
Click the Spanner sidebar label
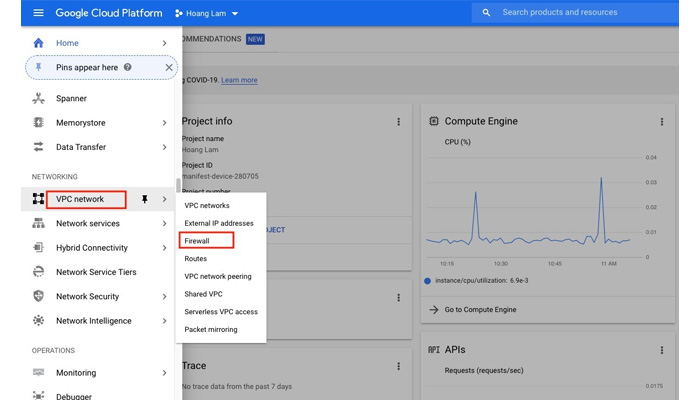pyautogui.click(x=71, y=98)
